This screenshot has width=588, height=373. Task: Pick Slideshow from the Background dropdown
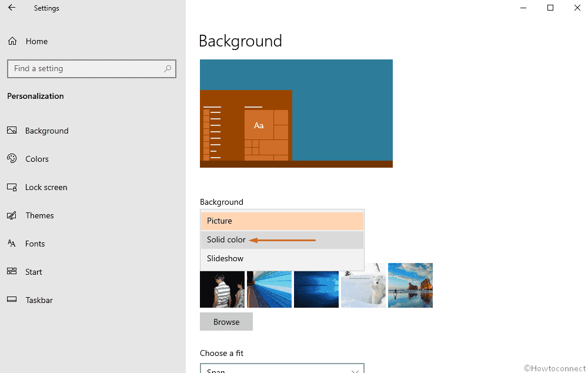[282, 258]
